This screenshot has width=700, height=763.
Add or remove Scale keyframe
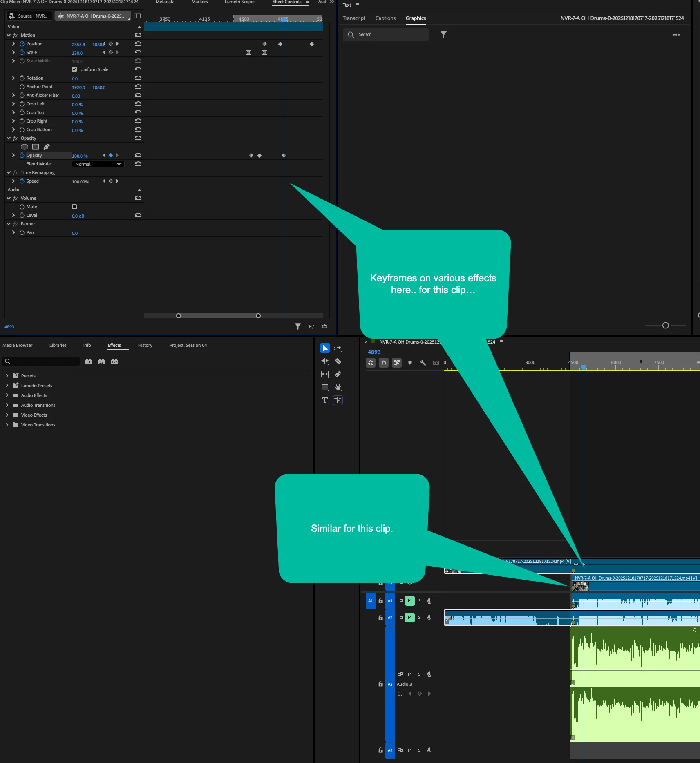tap(110, 52)
